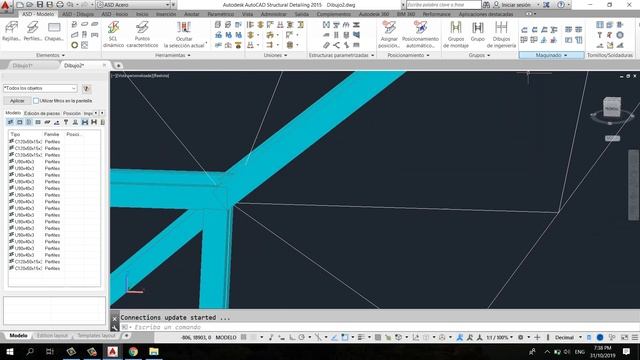Open Posicionamiento automático tool
This screenshot has width=640, height=360.
420,35
